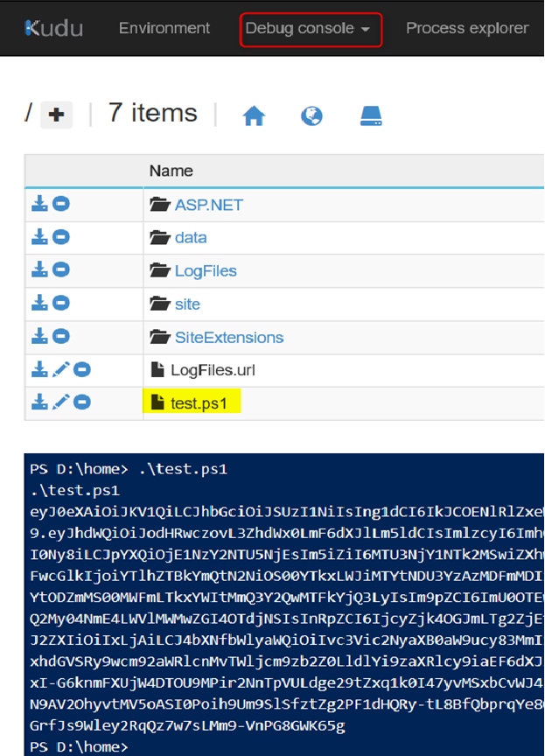The image size is (545, 756).
Task: Click the bottom PS D:\home> prompt line
Action: click(x=79, y=747)
